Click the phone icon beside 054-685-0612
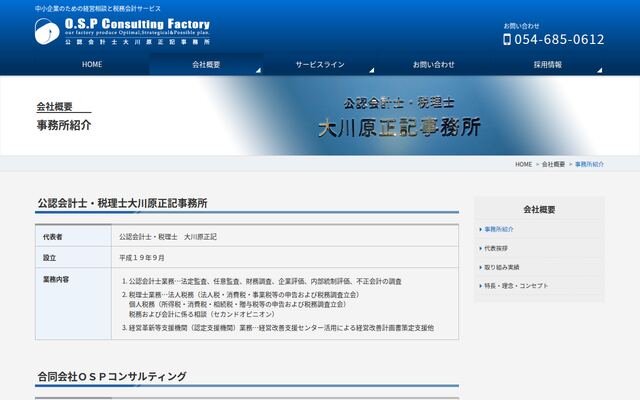This screenshot has width=640, height=400. tap(507, 40)
